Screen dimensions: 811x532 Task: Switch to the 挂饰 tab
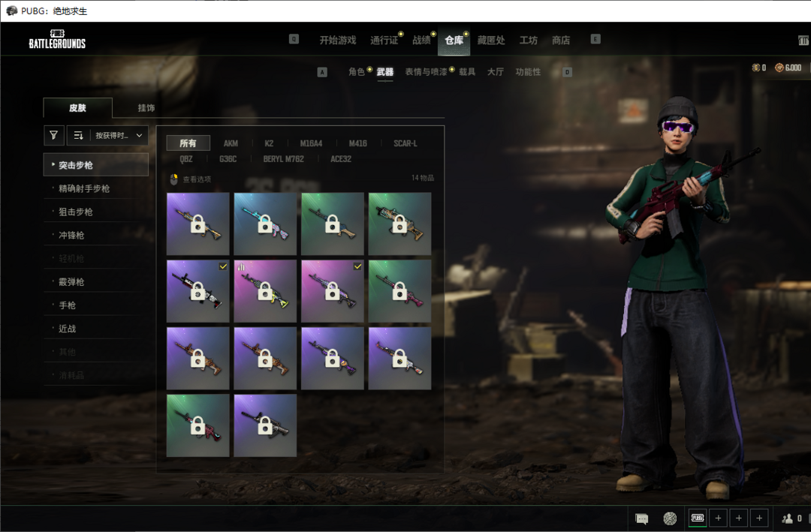146,108
